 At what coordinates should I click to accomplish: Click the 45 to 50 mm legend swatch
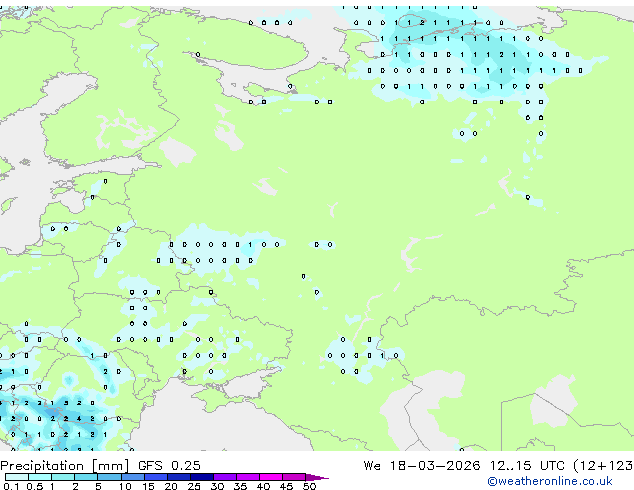pos(294,477)
